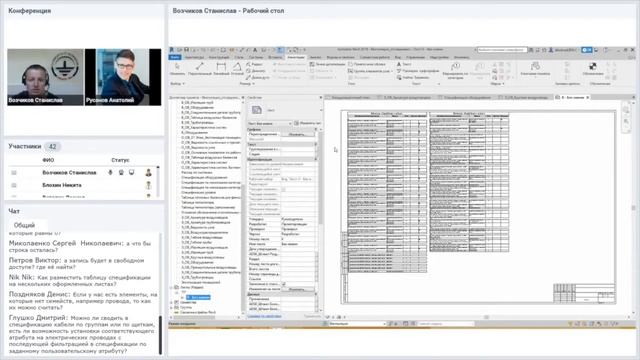This screenshot has width=640, height=360.
Task: Open the 'Лист: Без имени' type selector dropdown
Action: [269, 123]
